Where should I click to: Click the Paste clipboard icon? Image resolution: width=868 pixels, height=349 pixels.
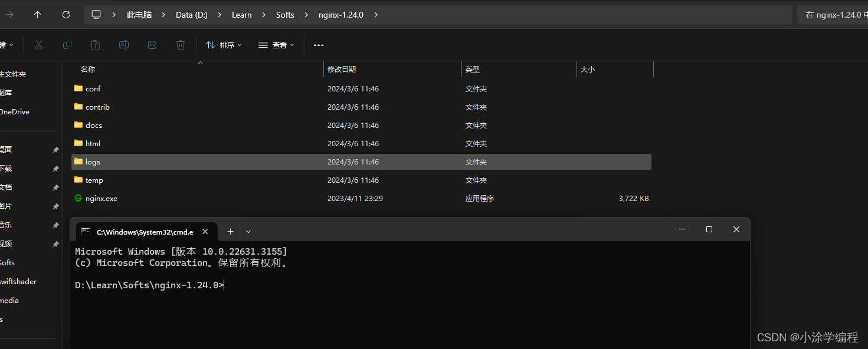[x=96, y=45]
